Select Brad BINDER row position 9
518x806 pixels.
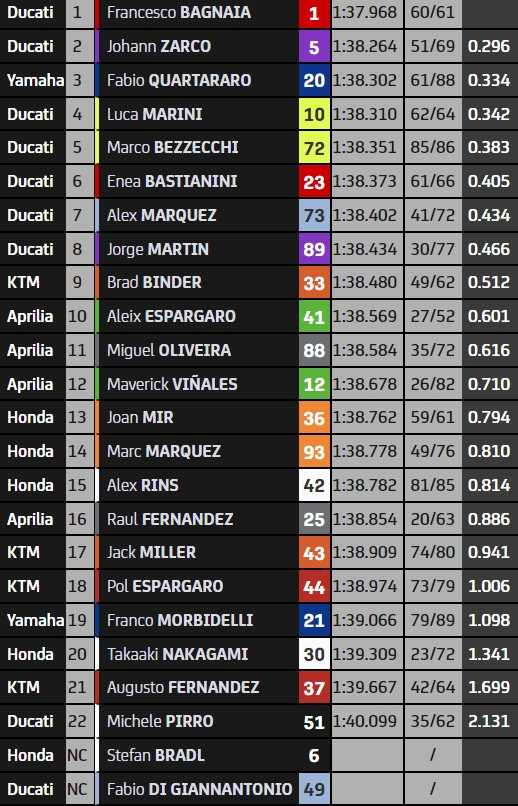click(x=77, y=282)
